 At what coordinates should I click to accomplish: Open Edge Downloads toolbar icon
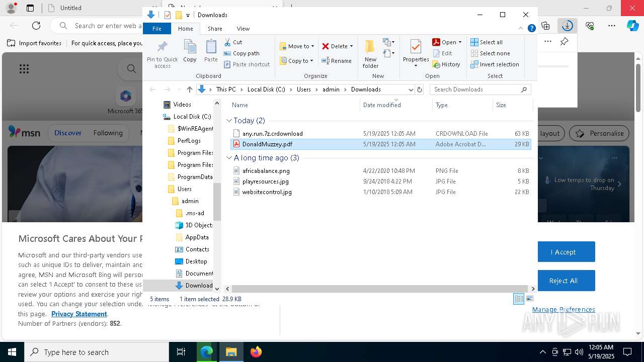(567, 26)
